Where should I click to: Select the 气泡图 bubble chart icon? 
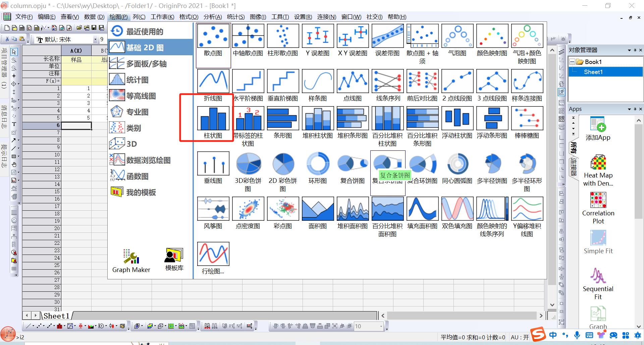coord(457,36)
